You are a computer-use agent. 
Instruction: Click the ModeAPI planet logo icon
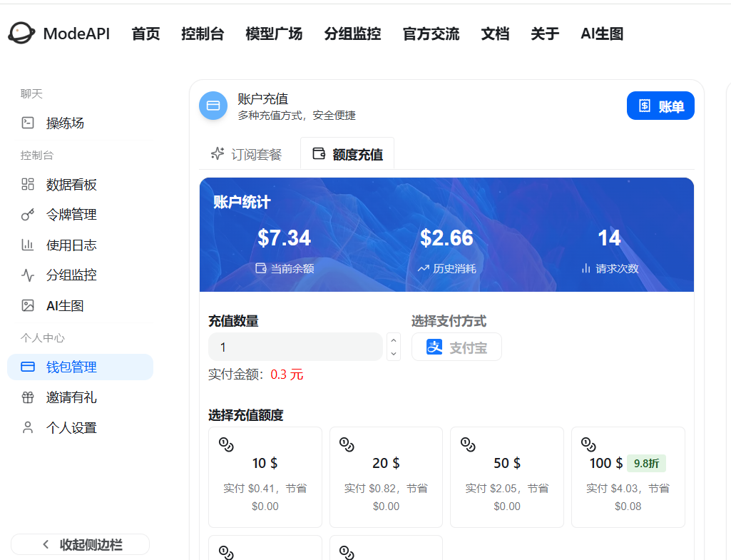coord(21,33)
